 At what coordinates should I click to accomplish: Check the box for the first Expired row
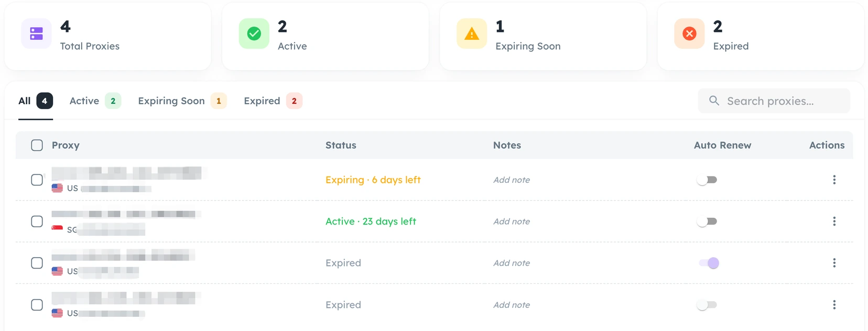(37, 263)
